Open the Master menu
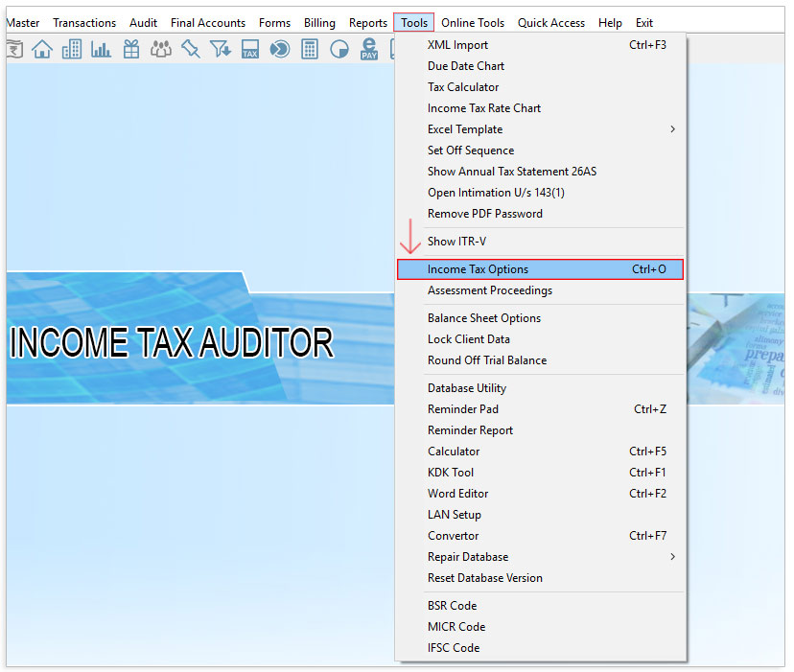 [23, 23]
